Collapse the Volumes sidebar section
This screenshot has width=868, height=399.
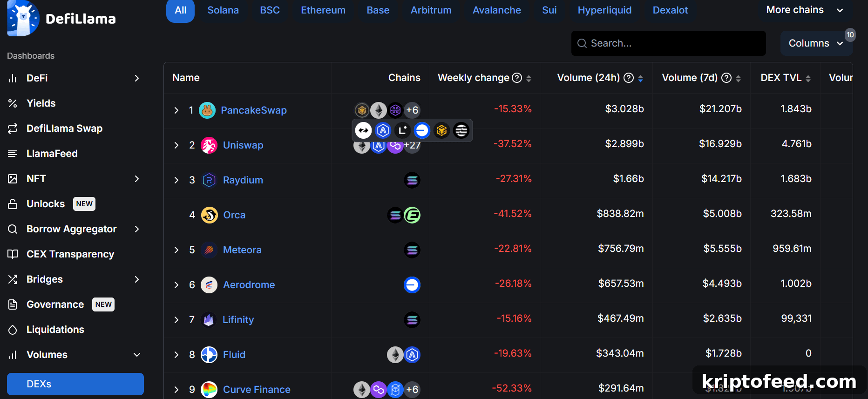coord(137,355)
